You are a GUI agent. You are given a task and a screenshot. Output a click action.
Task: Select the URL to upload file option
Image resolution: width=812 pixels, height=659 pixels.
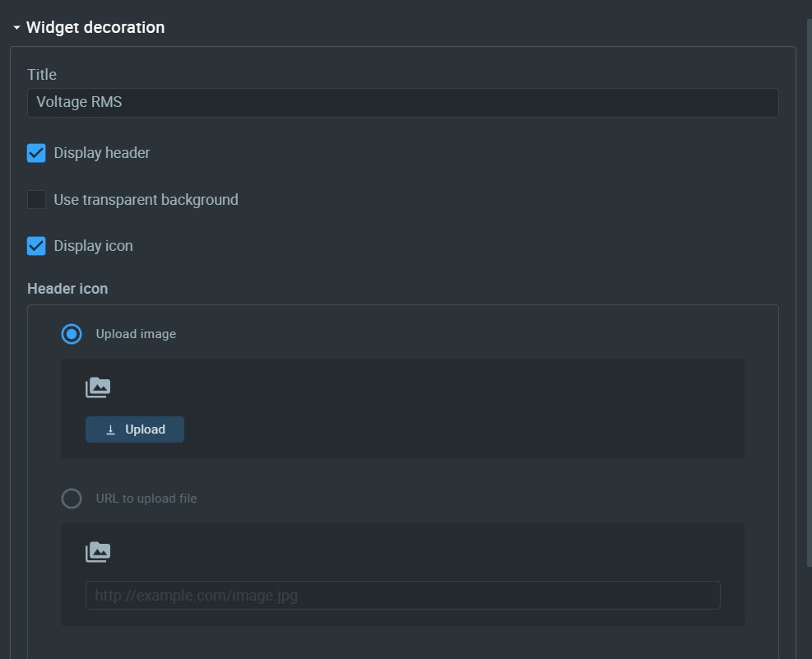pyautogui.click(x=72, y=499)
